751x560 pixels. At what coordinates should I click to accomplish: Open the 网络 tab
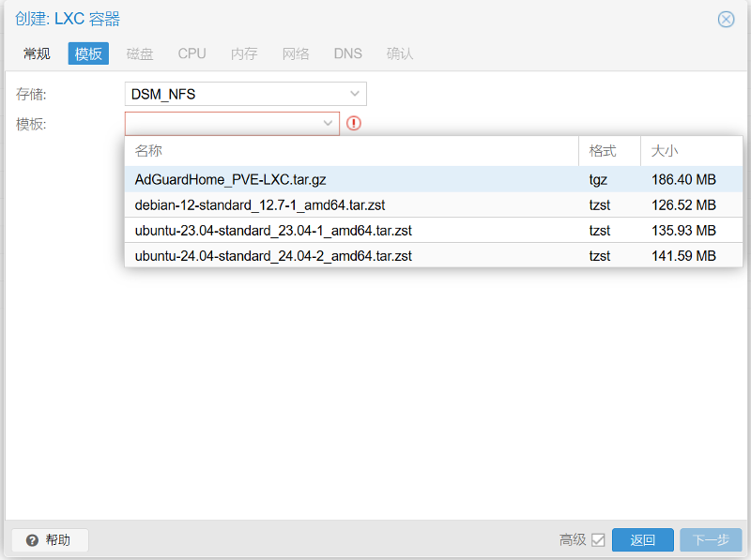click(x=296, y=53)
